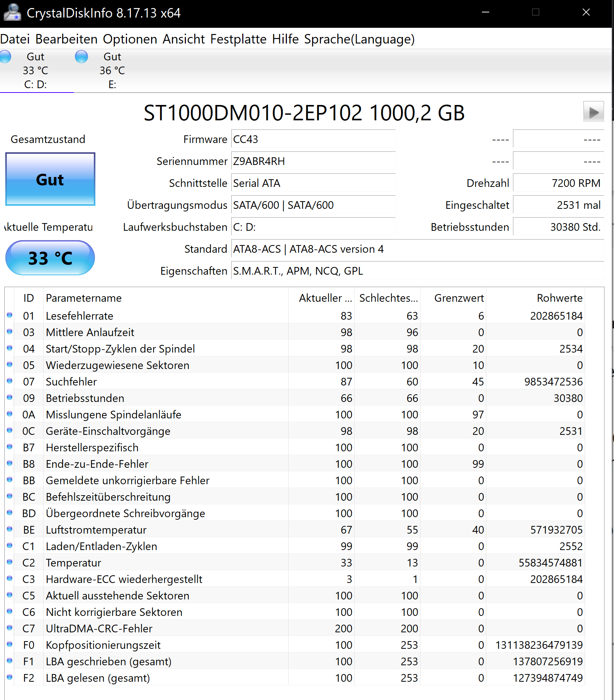This screenshot has width=614, height=700.
Task: Click the Standard field ATA8-ACS
Action: tap(418, 249)
